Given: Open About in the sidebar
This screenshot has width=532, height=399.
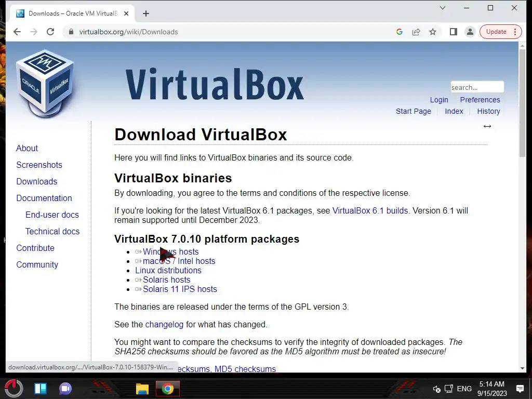Looking at the screenshot, I should tap(27, 148).
